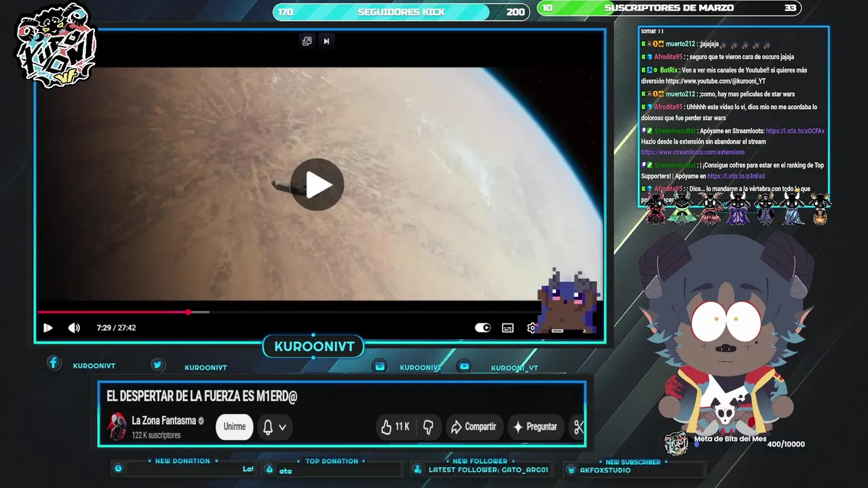Open the l.stls.to/xOCFAx chat link
This screenshot has height=488, width=868.
(795, 131)
